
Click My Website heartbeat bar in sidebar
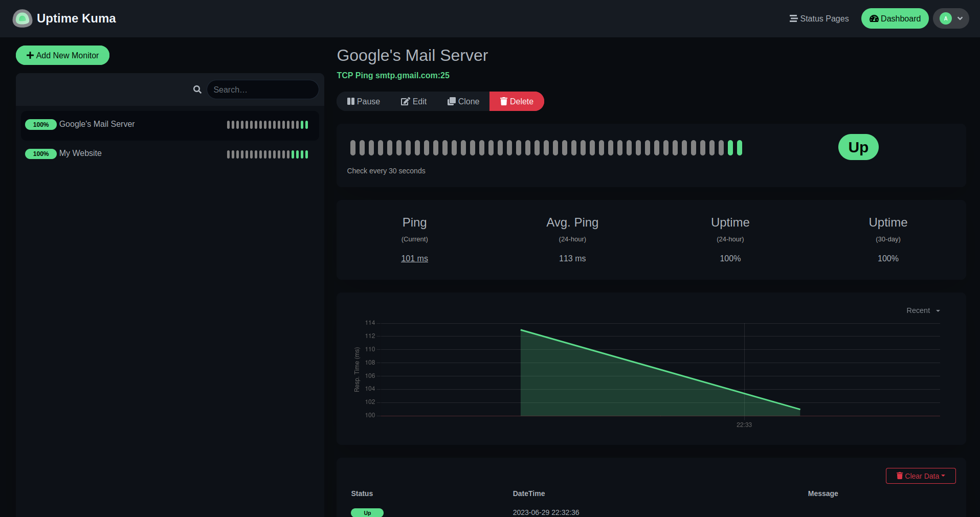point(268,154)
